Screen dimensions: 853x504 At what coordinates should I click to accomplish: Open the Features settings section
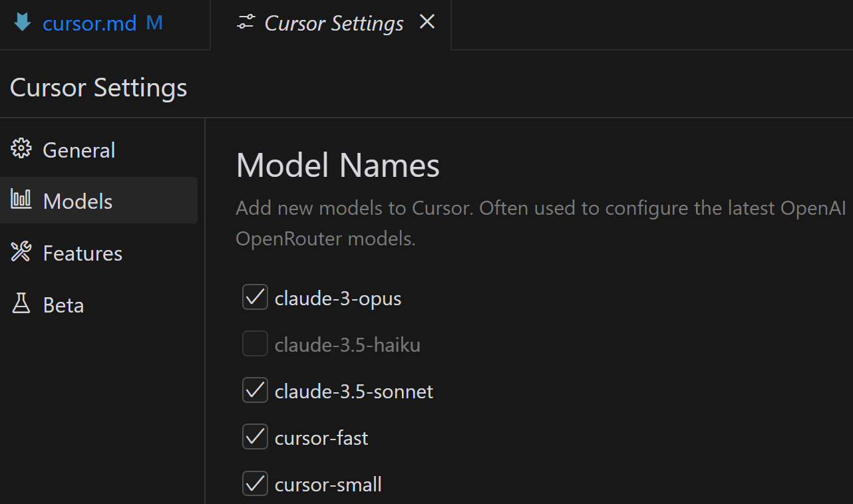tap(83, 253)
